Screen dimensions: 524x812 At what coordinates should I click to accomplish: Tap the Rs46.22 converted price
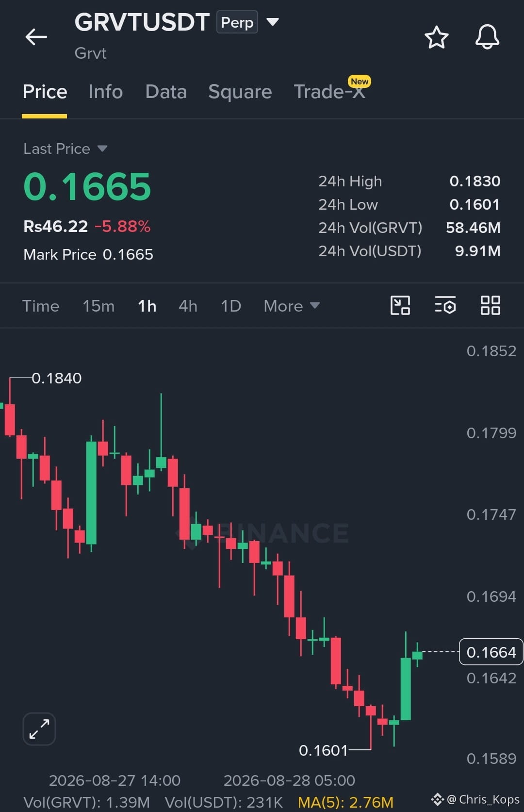tap(56, 226)
